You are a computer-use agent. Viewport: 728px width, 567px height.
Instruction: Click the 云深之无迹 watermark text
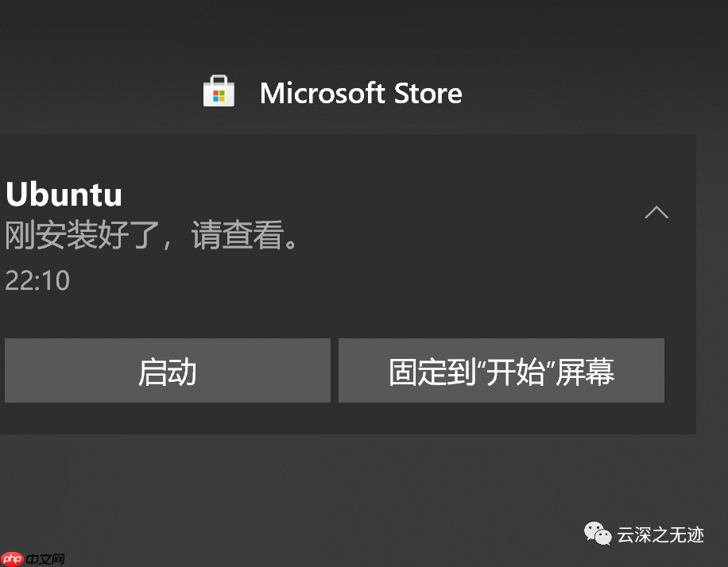[x=660, y=534]
